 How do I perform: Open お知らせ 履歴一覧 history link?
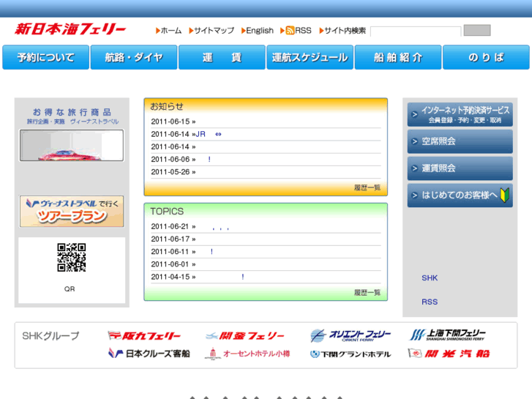point(367,187)
